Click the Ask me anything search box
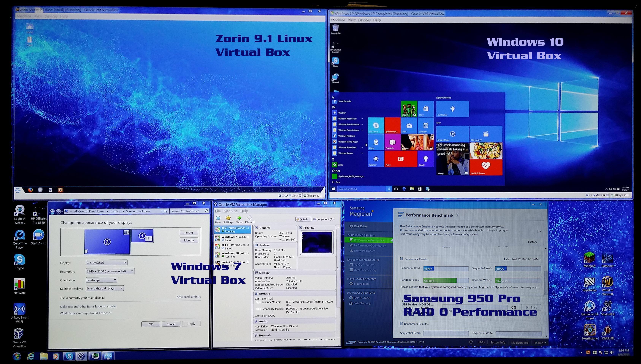The height and width of the screenshot is (364, 641). click(x=363, y=189)
